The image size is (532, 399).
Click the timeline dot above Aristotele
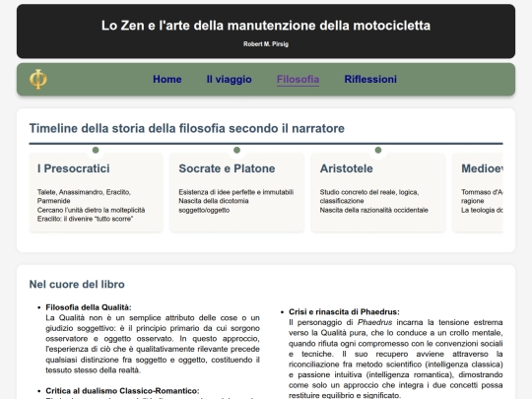[x=378, y=150]
